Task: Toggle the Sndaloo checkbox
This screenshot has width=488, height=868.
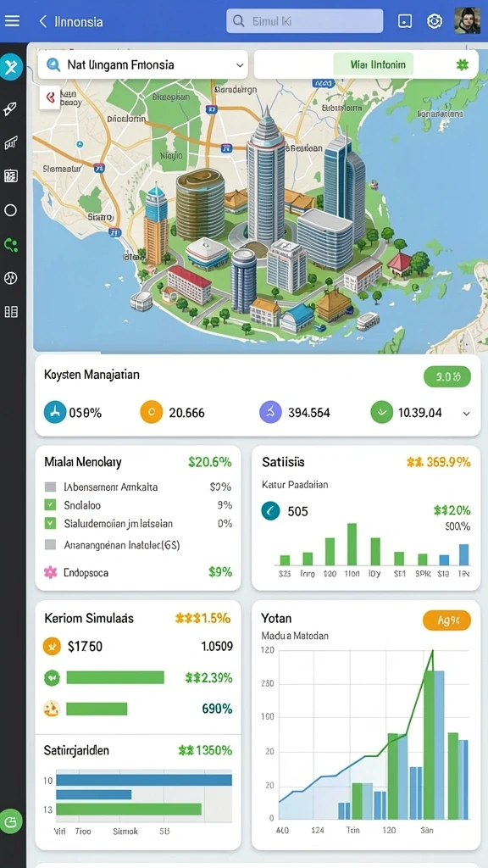Action: pyautogui.click(x=50, y=505)
